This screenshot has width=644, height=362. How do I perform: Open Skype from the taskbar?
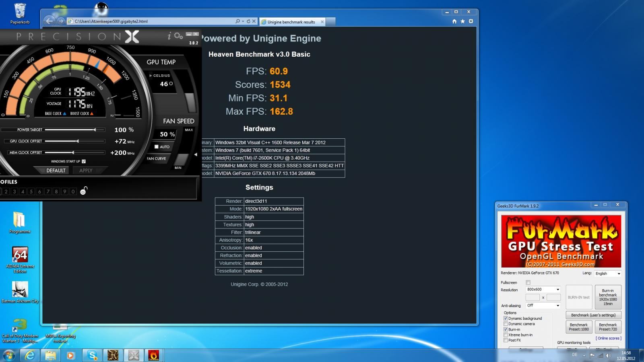[93, 355]
